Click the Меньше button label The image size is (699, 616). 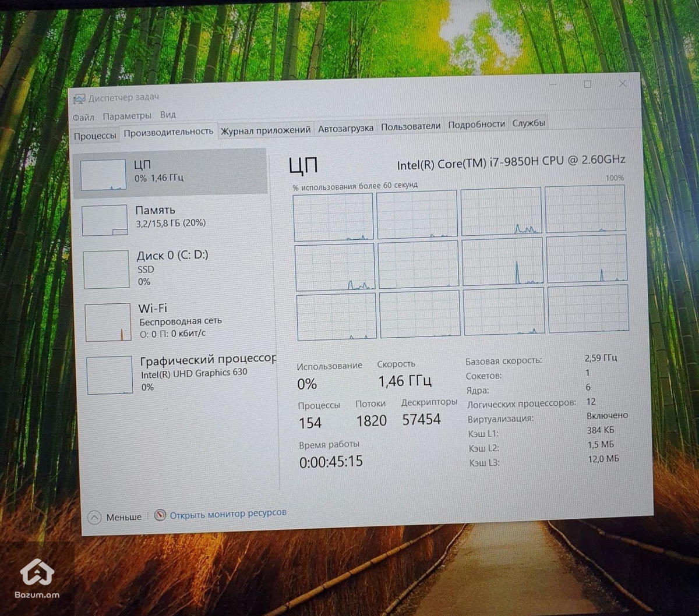(123, 517)
